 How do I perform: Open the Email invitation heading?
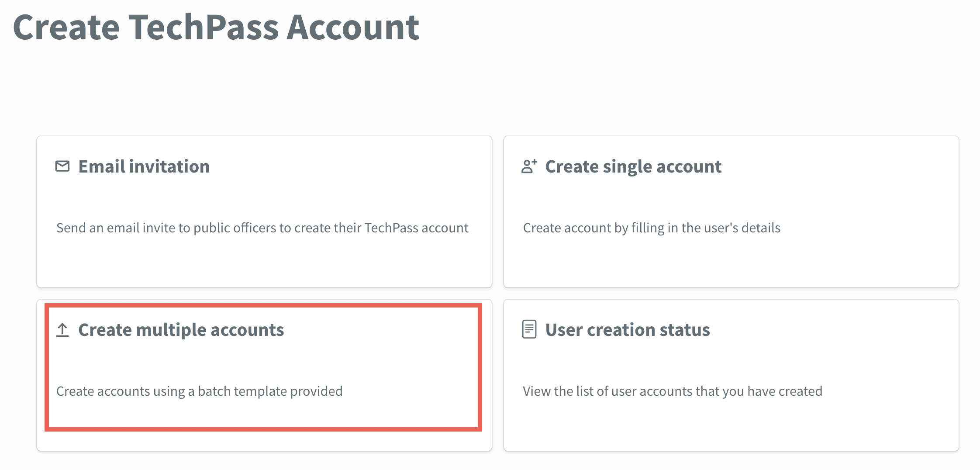point(144,166)
